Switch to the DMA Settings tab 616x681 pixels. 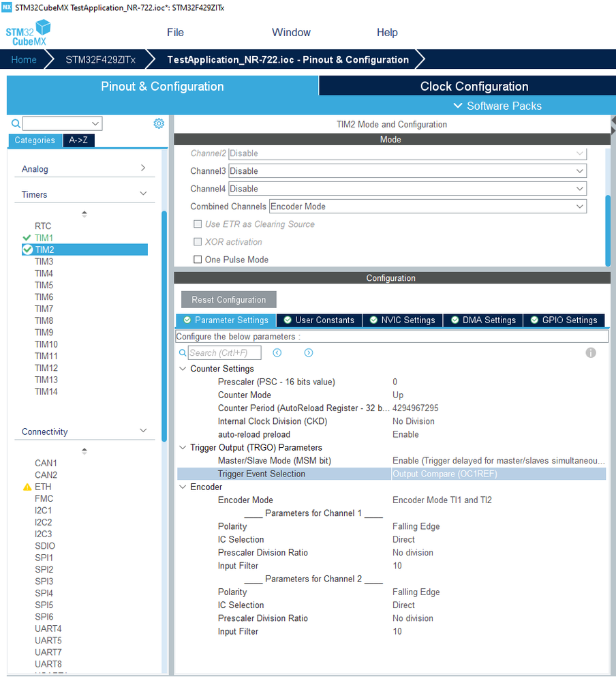483,320
